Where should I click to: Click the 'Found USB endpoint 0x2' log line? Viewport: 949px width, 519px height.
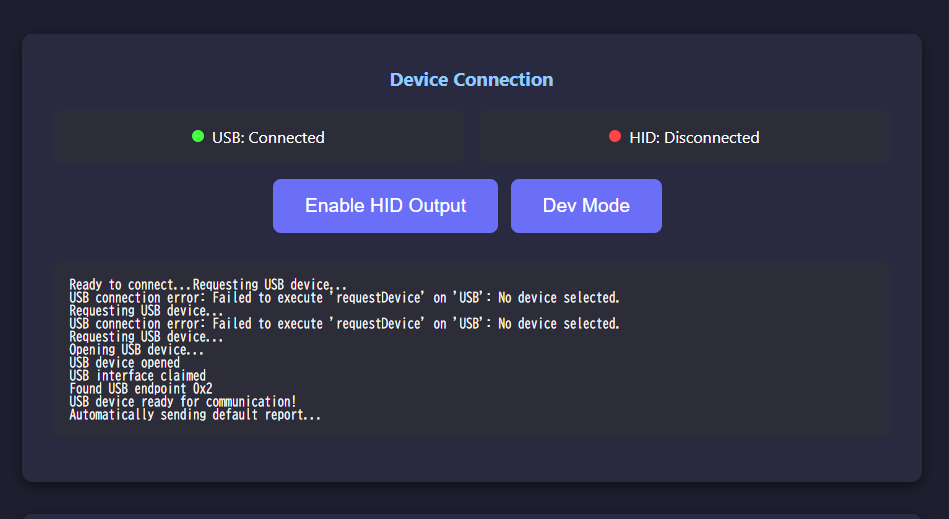click(x=141, y=388)
